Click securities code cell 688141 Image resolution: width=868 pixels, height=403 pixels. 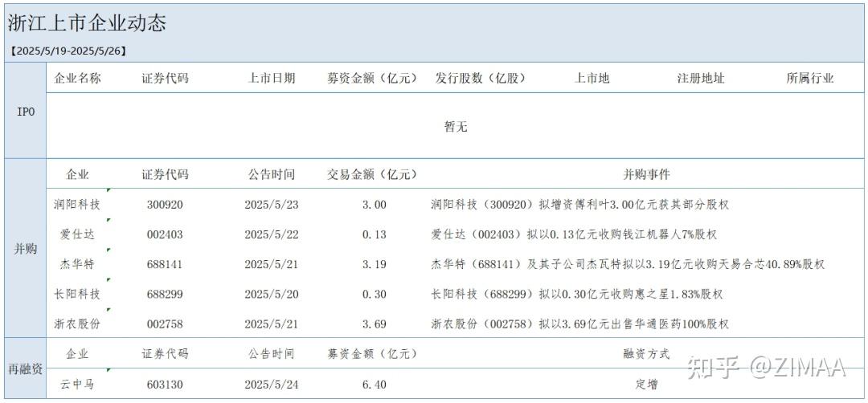(x=165, y=264)
